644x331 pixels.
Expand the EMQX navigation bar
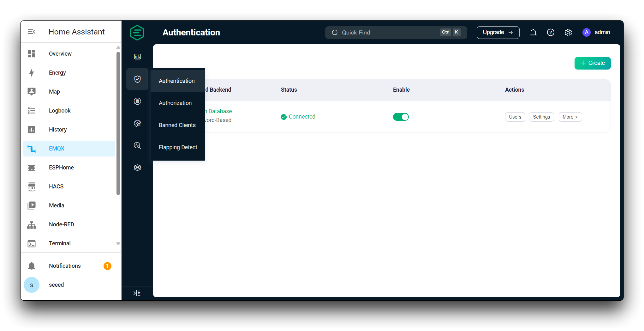[137, 293]
